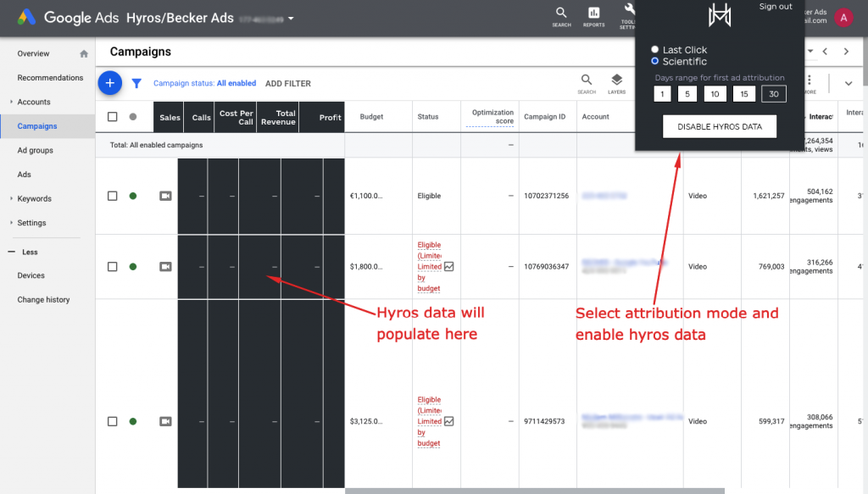Click green status dot for $3,125 campaign
The image size is (868, 494).
pyautogui.click(x=133, y=421)
